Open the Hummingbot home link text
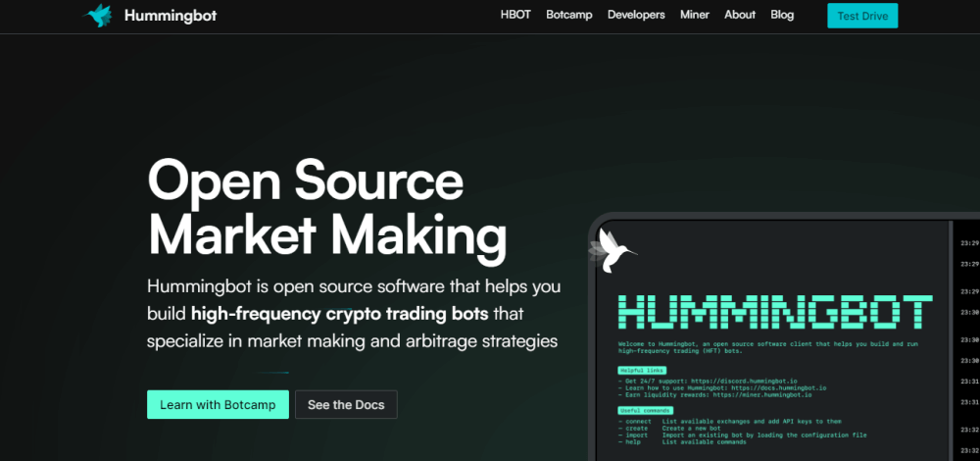This screenshot has height=461, width=980. tap(171, 16)
